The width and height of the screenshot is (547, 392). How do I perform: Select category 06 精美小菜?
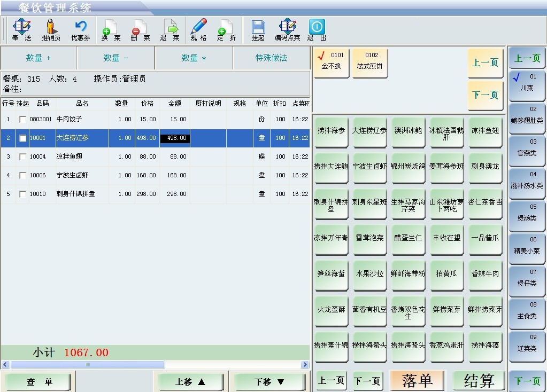click(x=527, y=248)
